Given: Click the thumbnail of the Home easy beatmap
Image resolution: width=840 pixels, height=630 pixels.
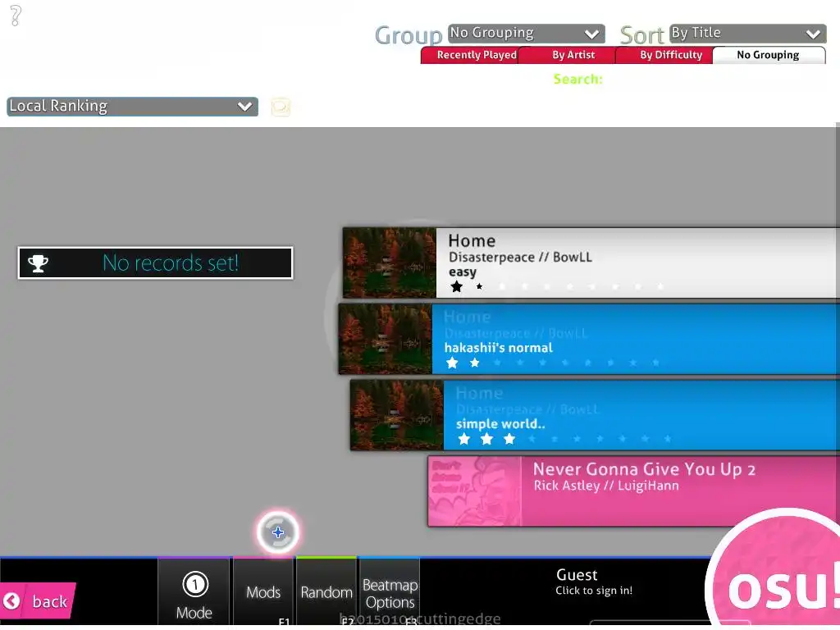Looking at the screenshot, I should [x=390, y=262].
